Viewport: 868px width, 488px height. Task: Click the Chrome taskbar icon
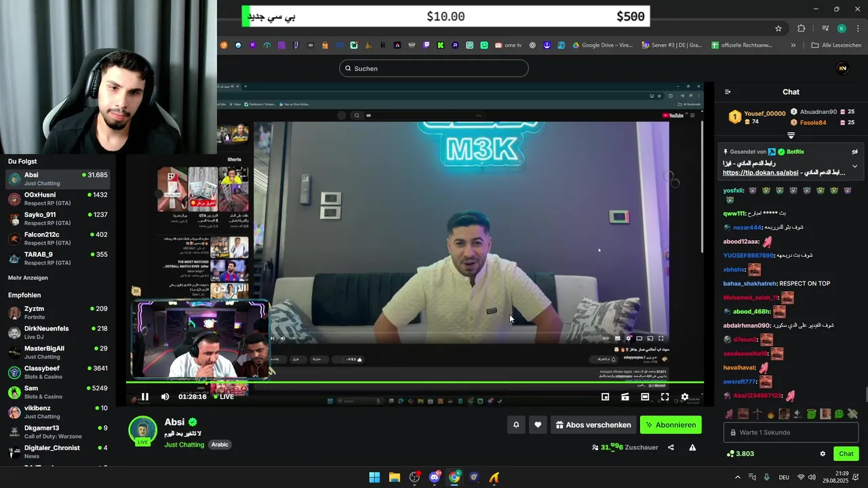click(x=454, y=477)
